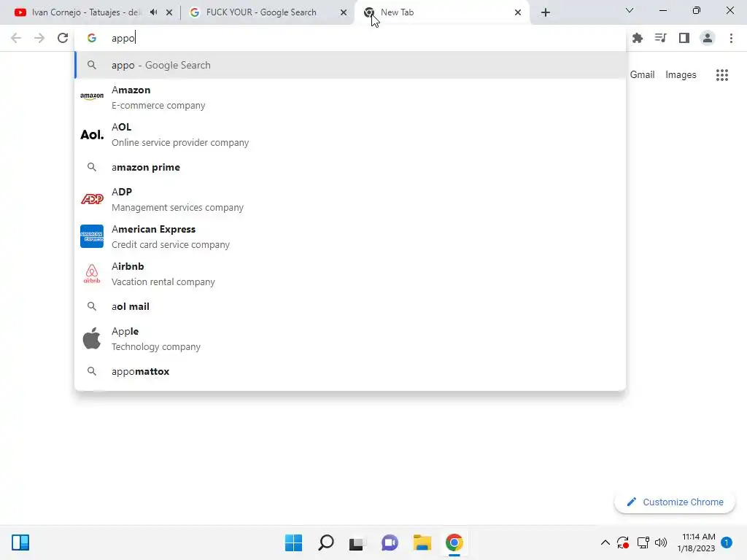Select the 'appomattox' search suggestion
The width and height of the screenshot is (747, 560).
(350, 371)
